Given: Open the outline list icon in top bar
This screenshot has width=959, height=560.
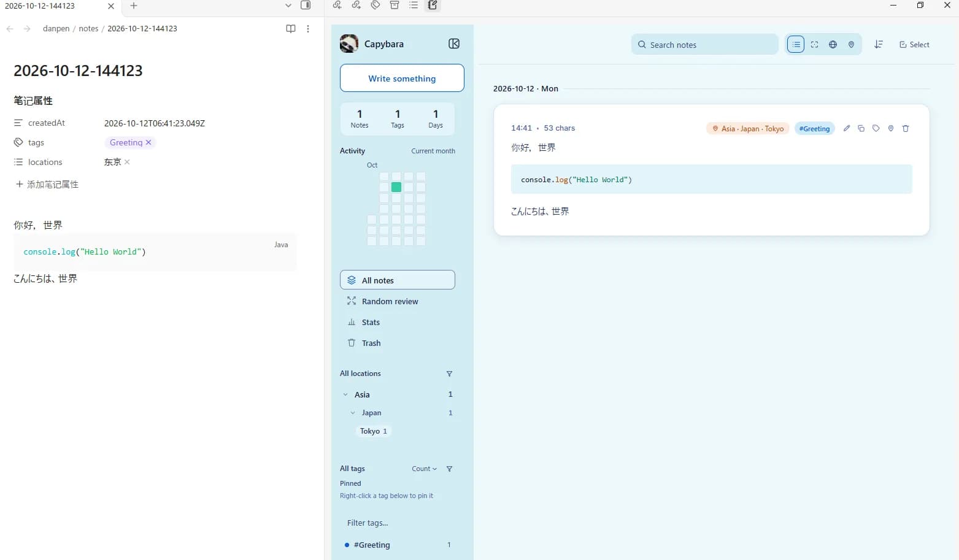Looking at the screenshot, I should (x=414, y=5).
